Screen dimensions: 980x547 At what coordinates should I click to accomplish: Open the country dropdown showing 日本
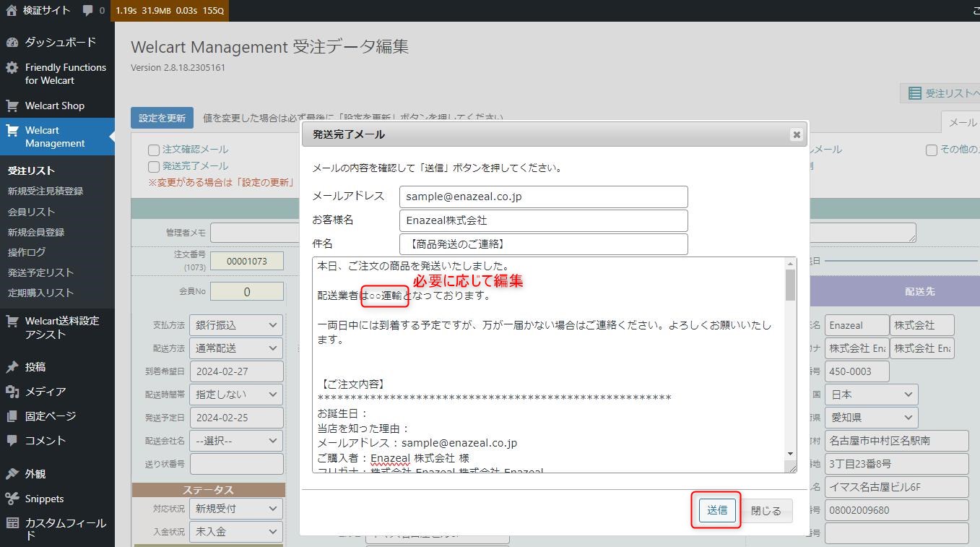(872, 395)
